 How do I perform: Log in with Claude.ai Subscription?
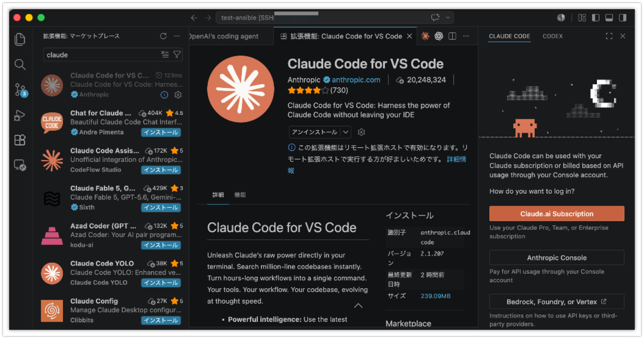point(557,214)
